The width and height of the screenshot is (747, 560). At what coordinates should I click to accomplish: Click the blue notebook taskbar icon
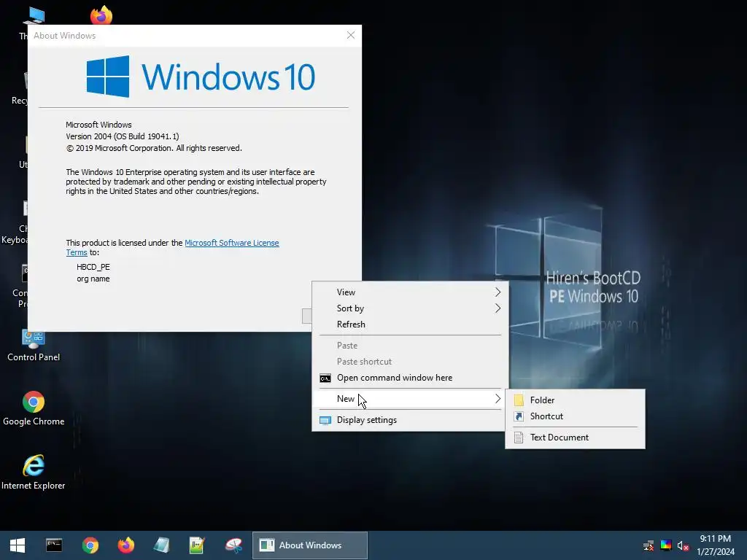162,545
